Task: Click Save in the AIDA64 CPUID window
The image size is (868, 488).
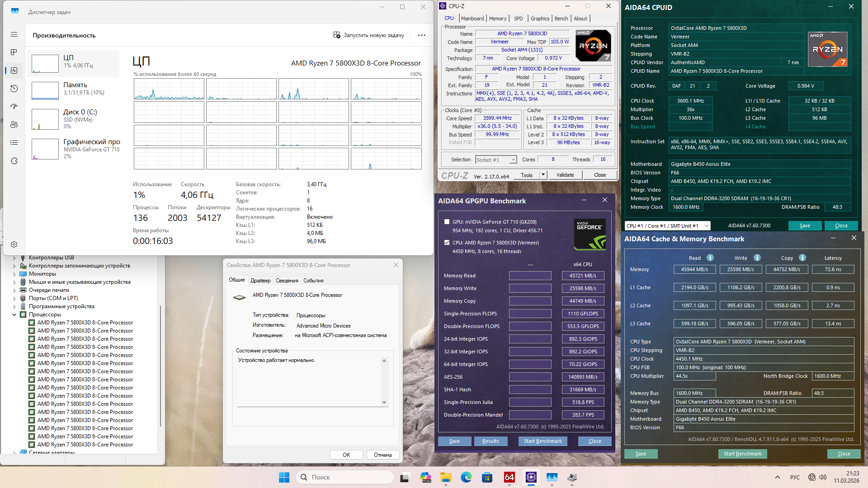Action: [805, 225]
